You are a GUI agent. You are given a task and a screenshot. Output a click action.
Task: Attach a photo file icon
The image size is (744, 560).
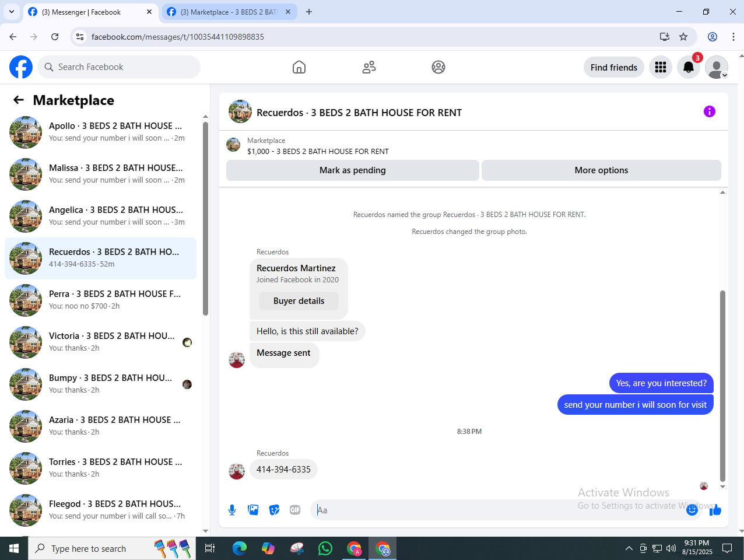pos(253,510)
